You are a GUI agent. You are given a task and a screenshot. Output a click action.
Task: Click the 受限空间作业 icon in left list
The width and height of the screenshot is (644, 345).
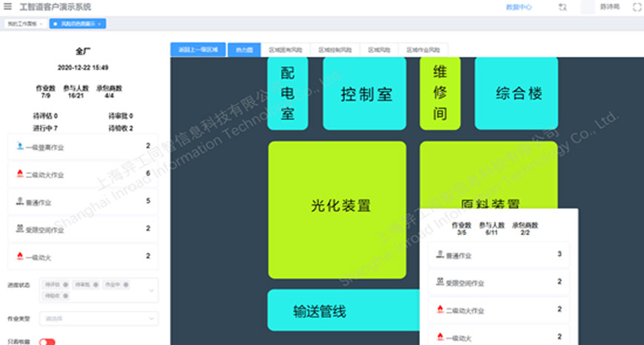point(19,229)
